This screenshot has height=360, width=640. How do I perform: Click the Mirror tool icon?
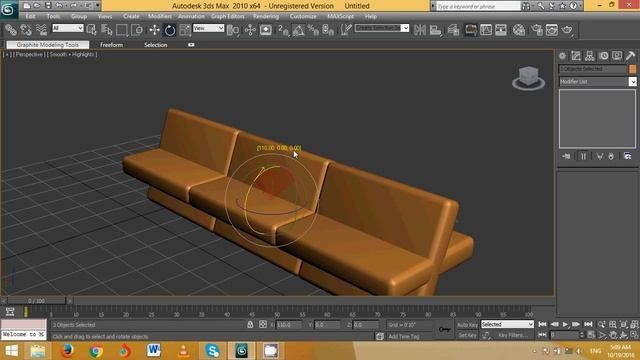click(x=420, y=30)
